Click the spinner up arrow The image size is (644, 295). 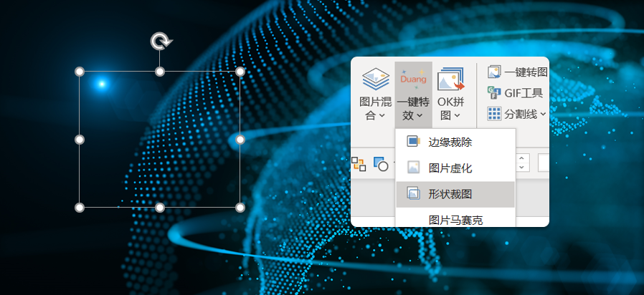click(x=523, y=158)
